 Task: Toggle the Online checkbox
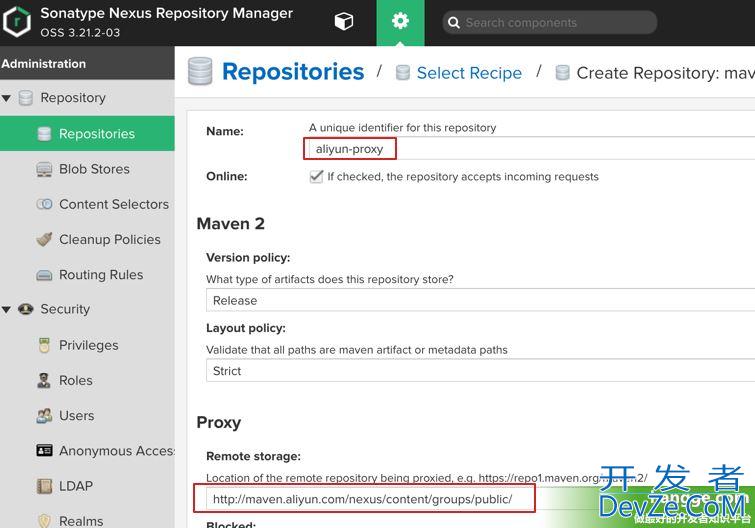click(x=316, y=176)
